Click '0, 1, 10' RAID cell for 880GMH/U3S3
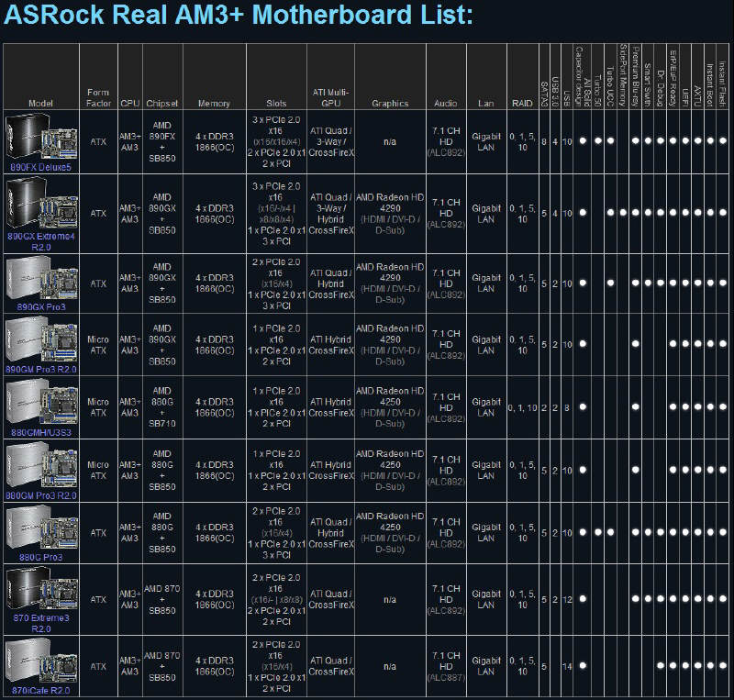The width and height of the screenshot is (734, 700). (522, 408)
